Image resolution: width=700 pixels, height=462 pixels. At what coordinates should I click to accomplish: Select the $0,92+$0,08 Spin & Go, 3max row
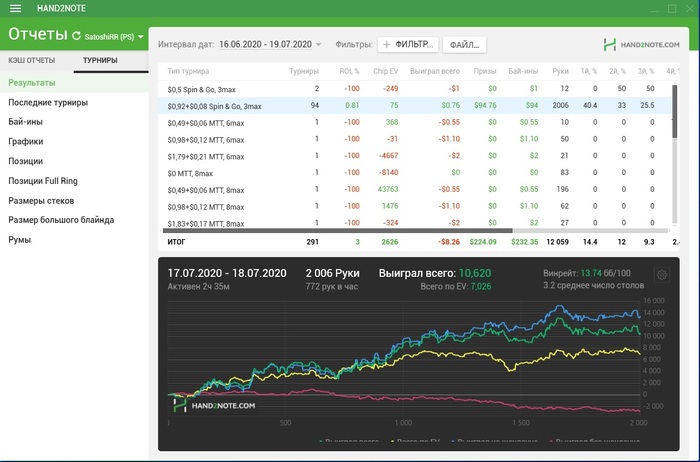[415, 106]
